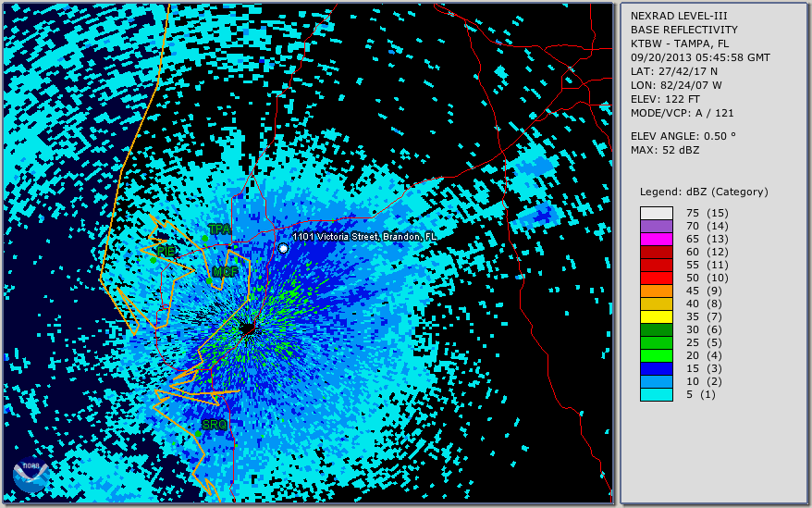Image resolution: width=812 pixels, height=508 pixels.
Task: Pick the 25 dBZ green swatch
Action: click(x=656, y=342)
